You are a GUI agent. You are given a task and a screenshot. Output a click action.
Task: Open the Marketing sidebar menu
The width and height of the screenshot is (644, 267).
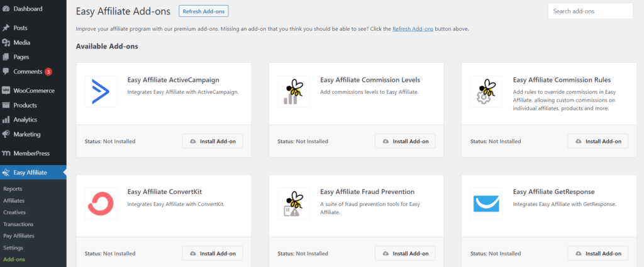[26, 134]
